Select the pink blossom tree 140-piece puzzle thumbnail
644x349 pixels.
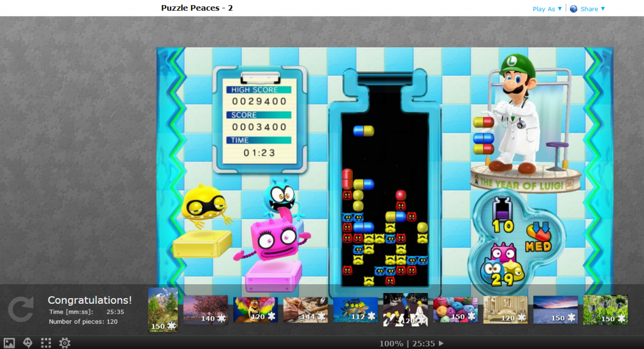pyautogui.click(x=206, y=310)
